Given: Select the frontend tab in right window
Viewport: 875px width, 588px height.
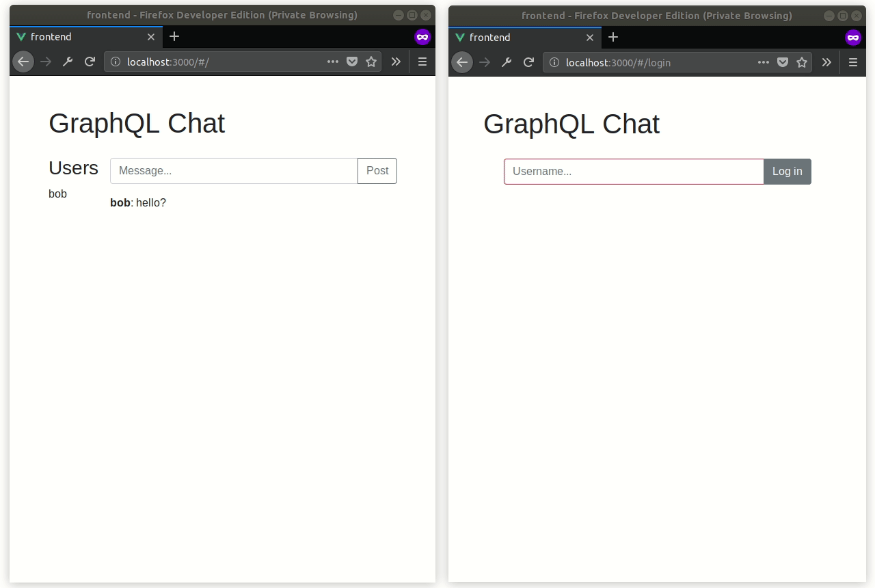Looking at the screenshot, I should pos(525,38).
